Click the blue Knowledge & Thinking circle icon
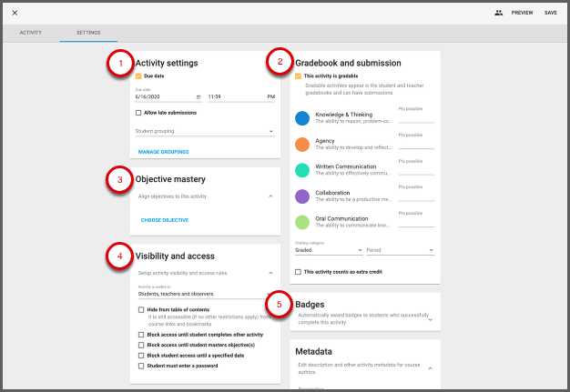This screenshot has height=392, width=570. click(302, 118)
